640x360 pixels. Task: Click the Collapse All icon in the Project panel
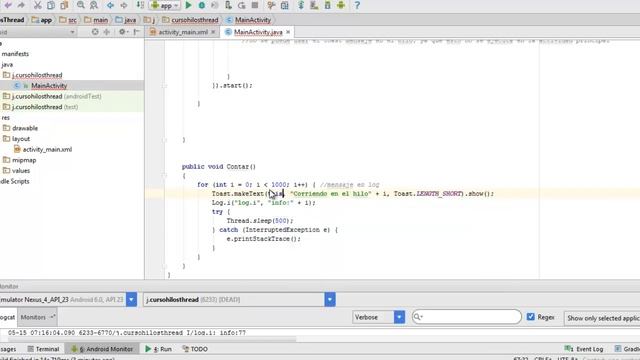tap(107, 32)
